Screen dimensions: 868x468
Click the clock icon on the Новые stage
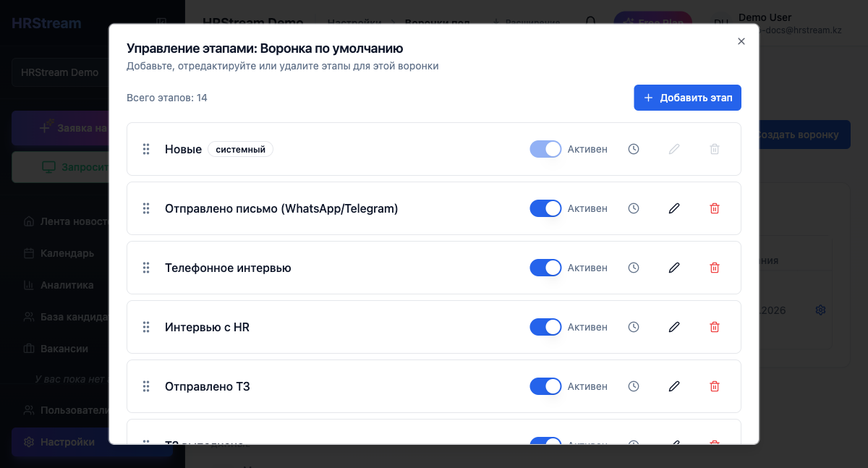point(634,149)
